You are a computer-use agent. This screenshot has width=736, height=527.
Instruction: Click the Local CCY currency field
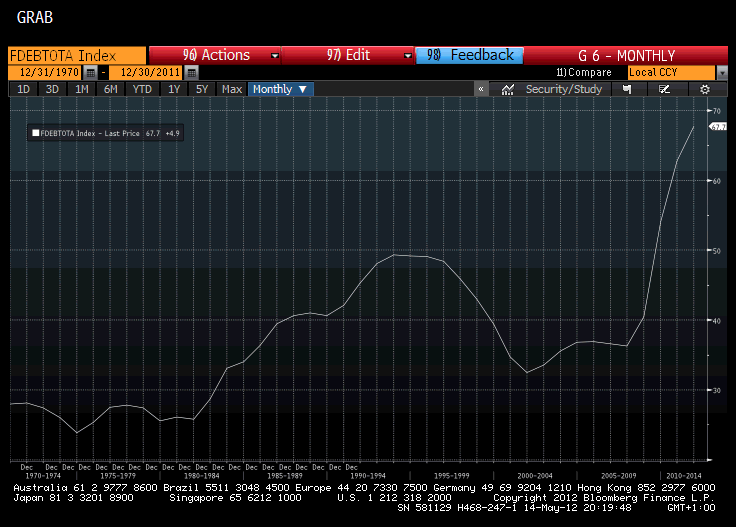pos(671,73)
